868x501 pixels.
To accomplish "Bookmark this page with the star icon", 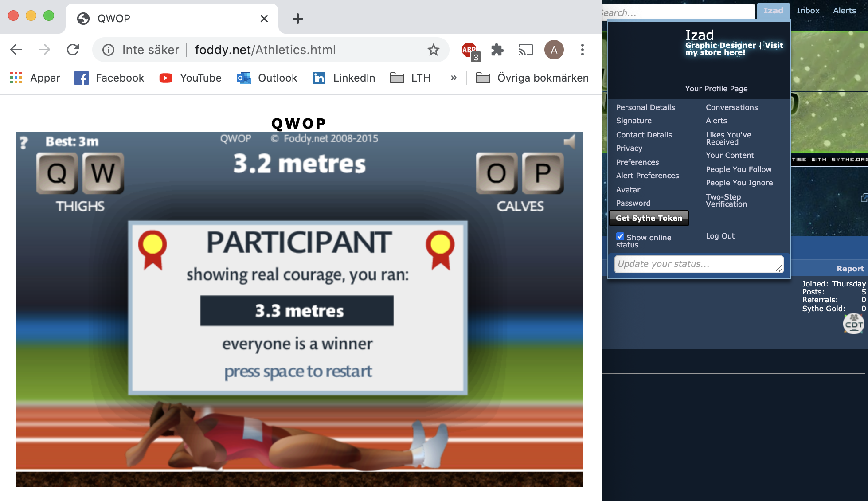I will 433,50.
